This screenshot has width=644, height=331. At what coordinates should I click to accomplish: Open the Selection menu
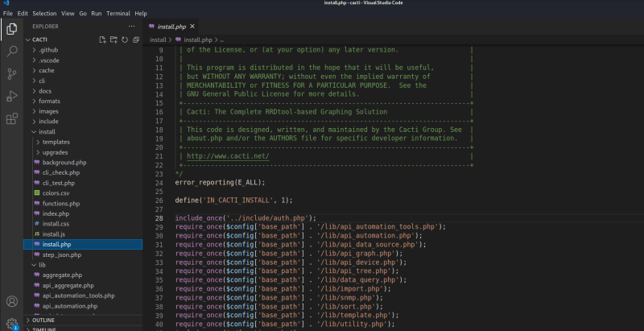click(44, 14)
